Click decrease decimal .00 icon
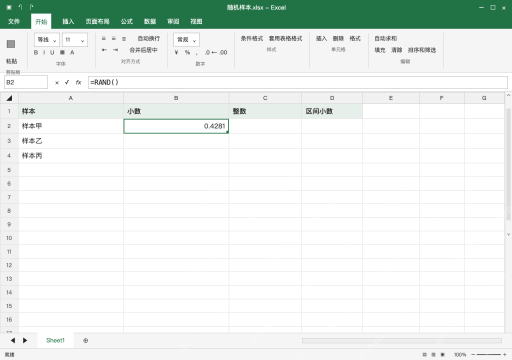512x360 pixels. [223, 52]
